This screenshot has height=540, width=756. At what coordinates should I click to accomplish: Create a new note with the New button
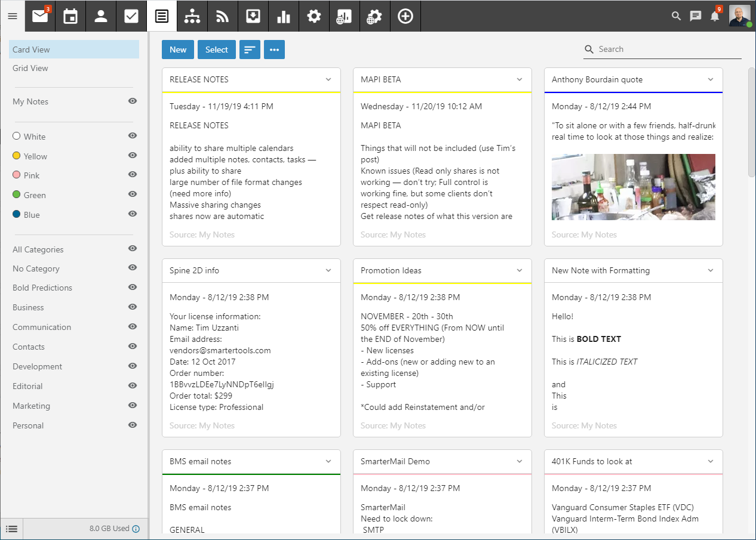coord(177,50)
